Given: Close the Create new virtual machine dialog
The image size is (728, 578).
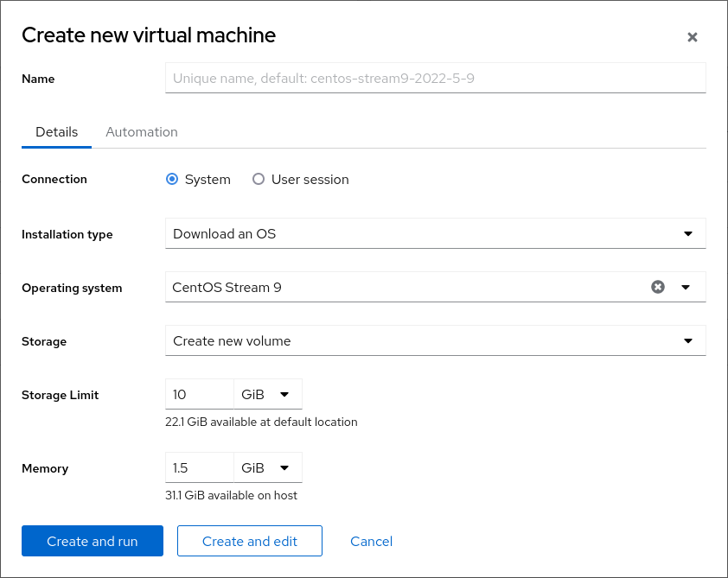Looking at the screenshot, I should point(692,37).
